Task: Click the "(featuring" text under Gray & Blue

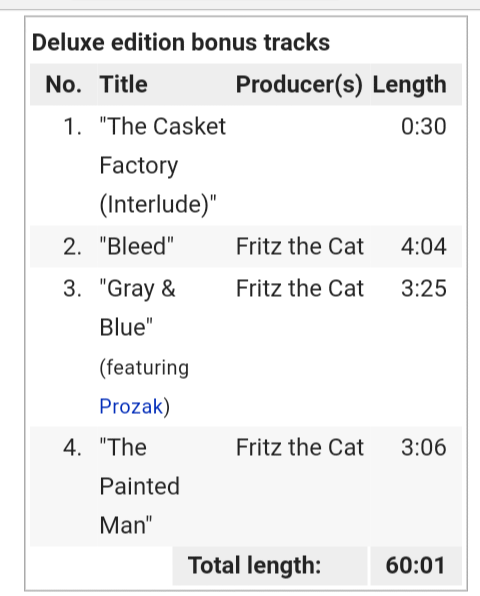Action: point(144,368)
